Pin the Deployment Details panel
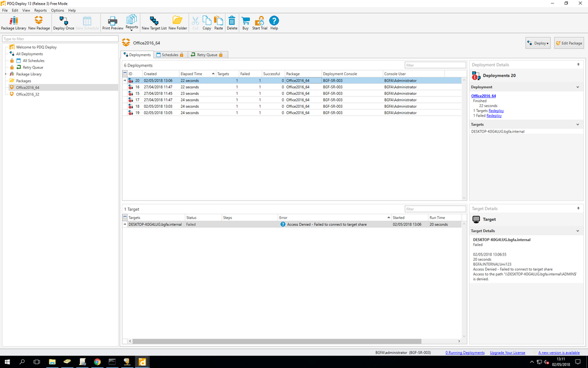Image resolution: width=588 pixels, height=368 pixels. 578,65
